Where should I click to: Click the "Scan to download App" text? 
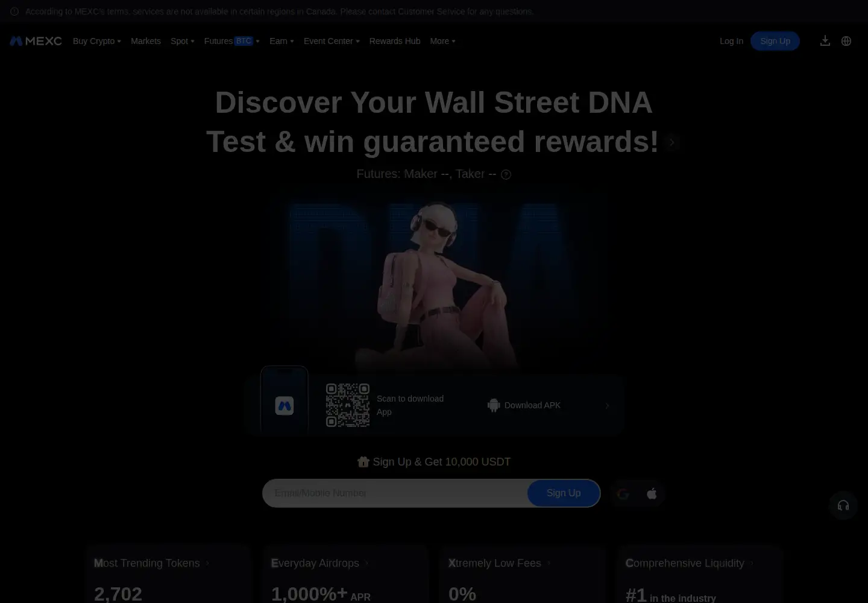pos(410,405)
